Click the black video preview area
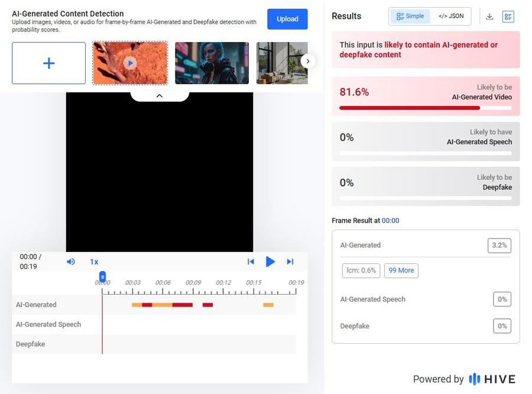Viewport: 532px width, 394px height. (160, 172)
